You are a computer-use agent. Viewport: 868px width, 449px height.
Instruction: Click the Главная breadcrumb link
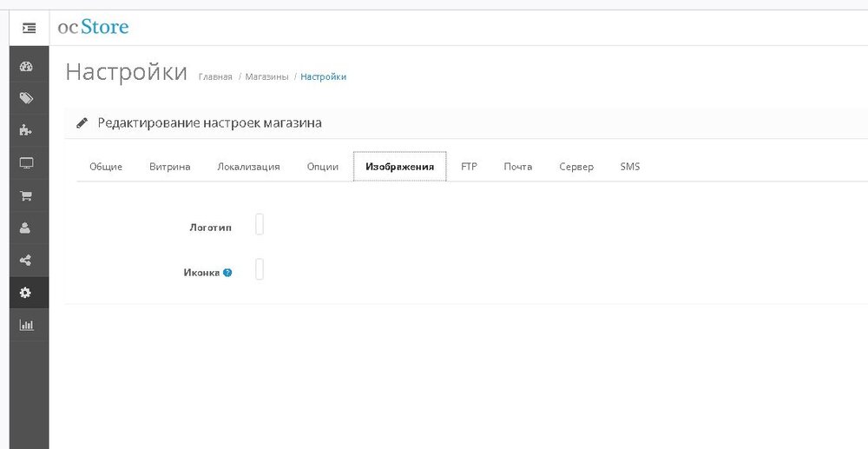(x=215, y=77)
